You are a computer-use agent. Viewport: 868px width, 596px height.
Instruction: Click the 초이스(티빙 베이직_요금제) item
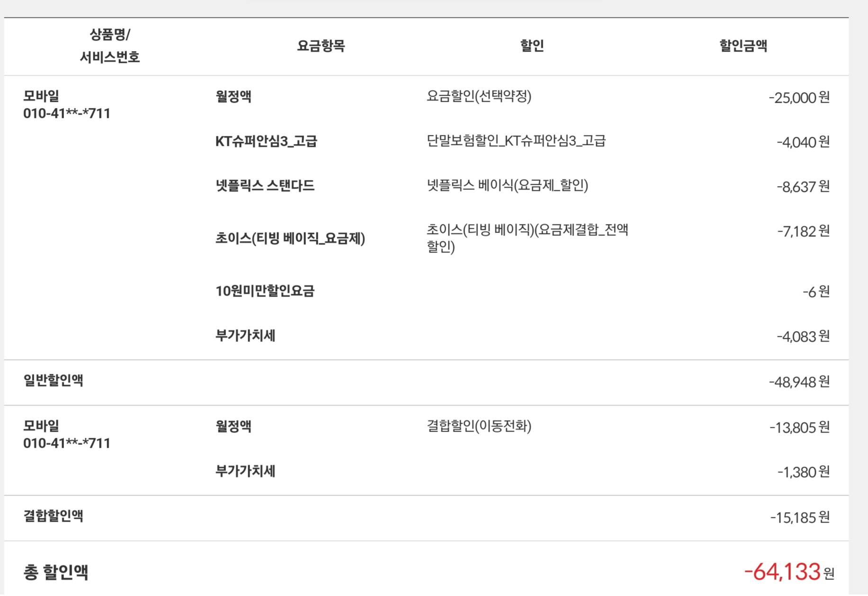point(290,238)
